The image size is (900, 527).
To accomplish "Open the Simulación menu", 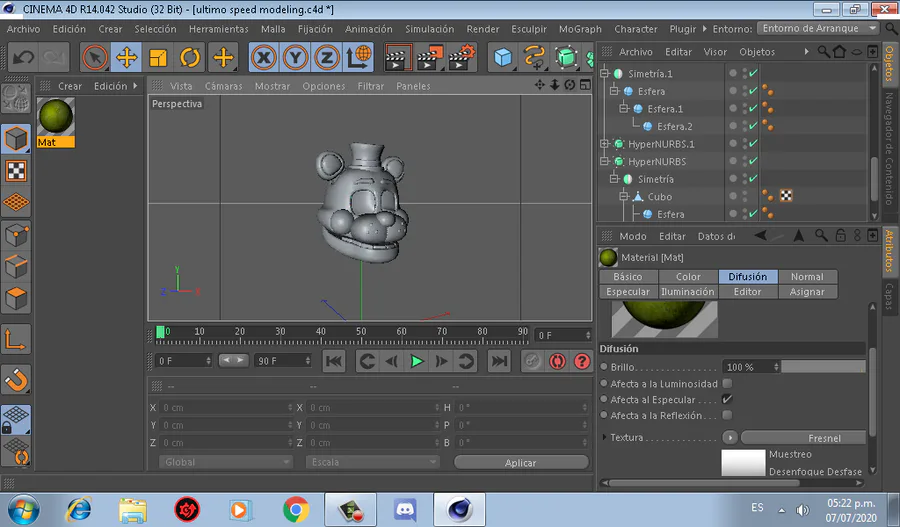I will pyautogui.click(x=429, y=29).
